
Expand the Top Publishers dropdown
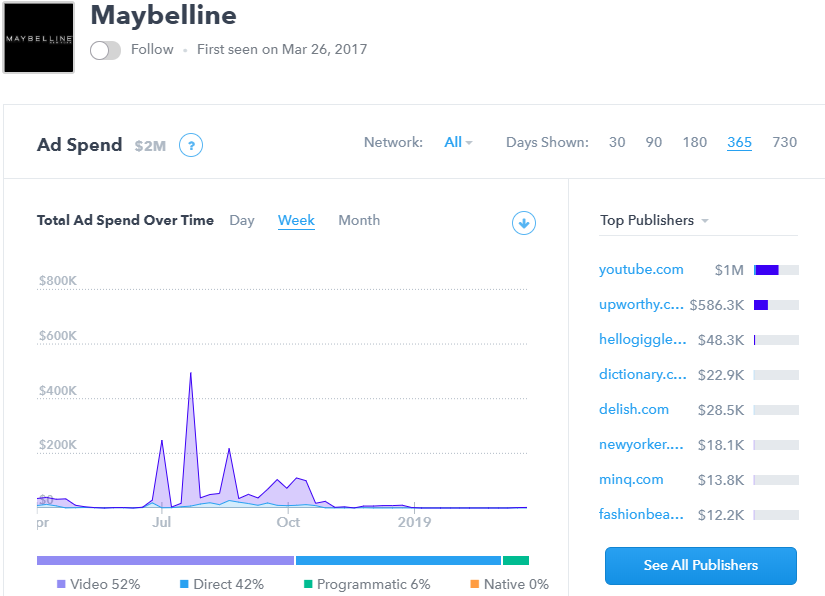[654, 220]
